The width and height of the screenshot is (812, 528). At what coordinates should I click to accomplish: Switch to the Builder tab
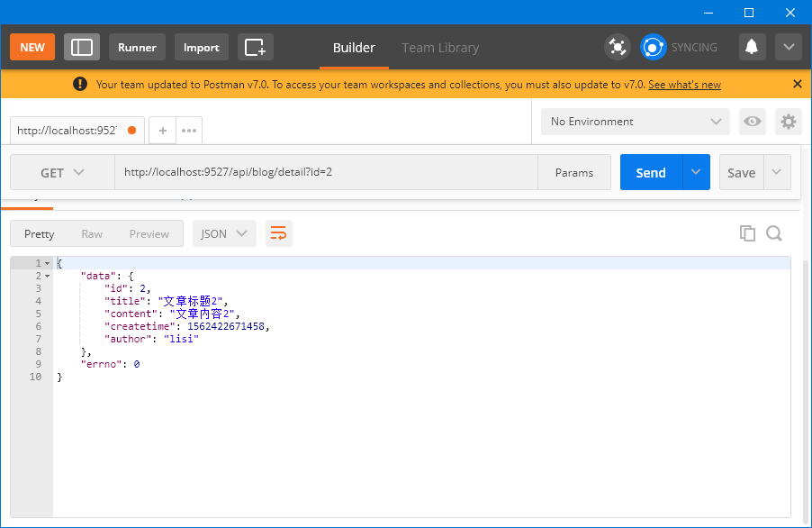coord(354,48)
